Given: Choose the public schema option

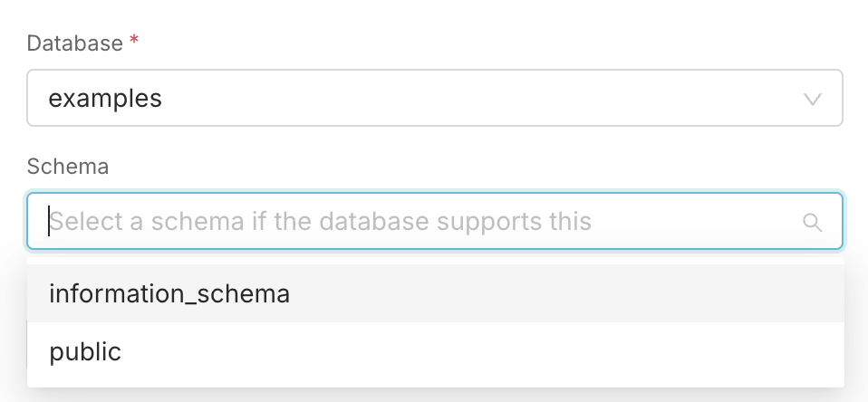Looking at the screenshot, I should click(85, 351).
